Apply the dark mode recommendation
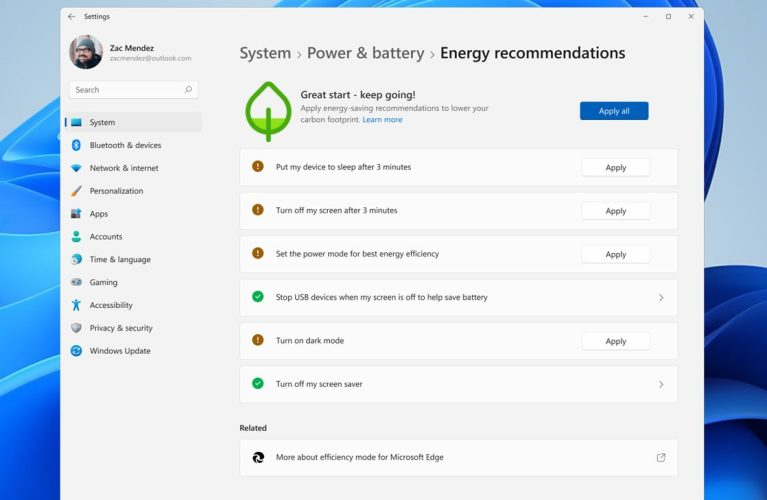This screenshot has height=500, width=767. pos(615,341)
